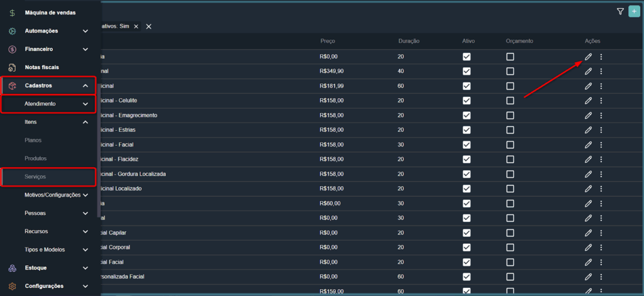The width and height of the screenshot is (644, 296).
Task: Open three-dot menu for R$60,00 row
Action: pos(601,203)
